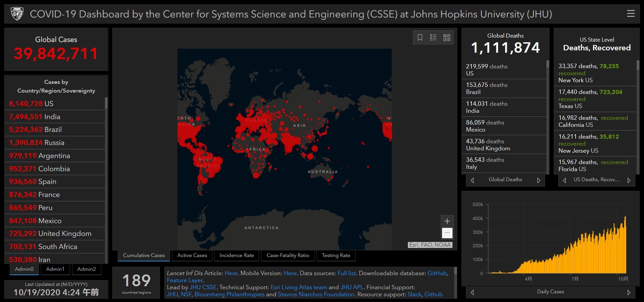The image size is (644, 302).
Task: Show the map legend list icon
Action: (x=433, y=37)
